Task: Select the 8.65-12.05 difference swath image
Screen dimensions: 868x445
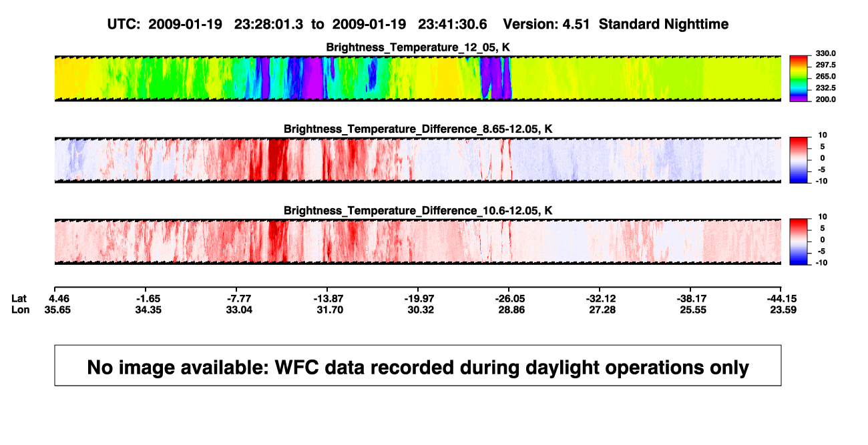Action: click(x=417, y=159)
